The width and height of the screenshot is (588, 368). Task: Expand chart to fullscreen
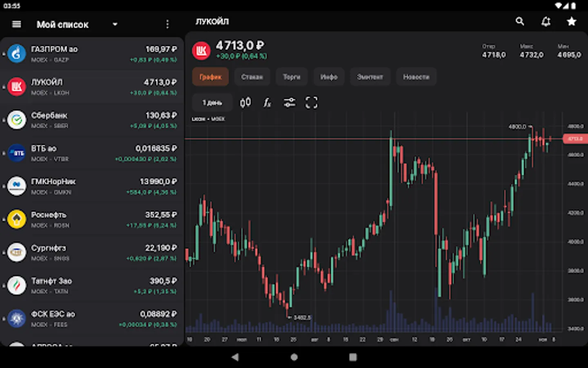tap(312, 103)
